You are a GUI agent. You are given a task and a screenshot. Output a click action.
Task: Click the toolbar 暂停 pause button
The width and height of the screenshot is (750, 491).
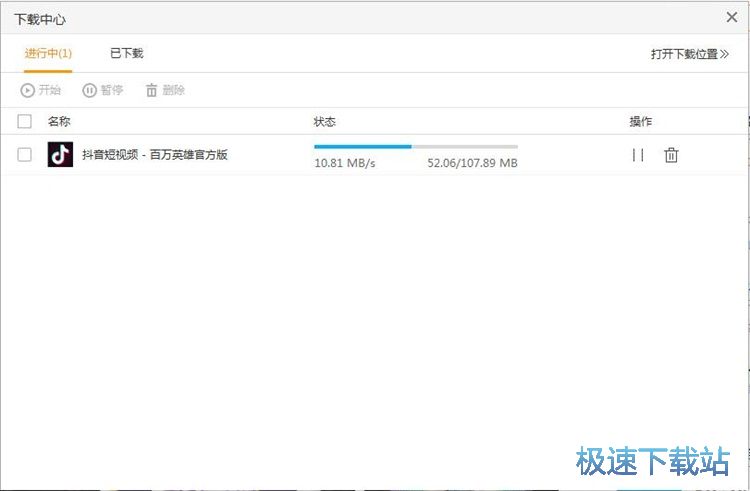90,90
